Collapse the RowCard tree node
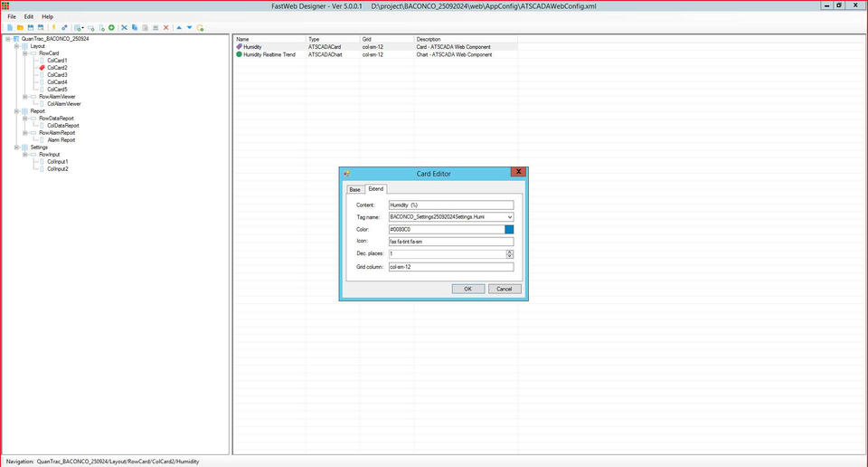This screenshot has width=868, height=467. (25, 53)
